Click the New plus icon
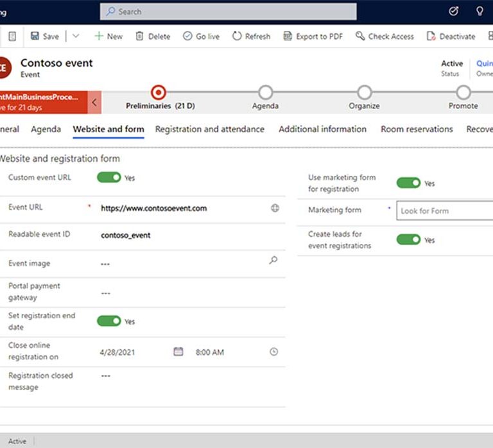 point(99,36)
